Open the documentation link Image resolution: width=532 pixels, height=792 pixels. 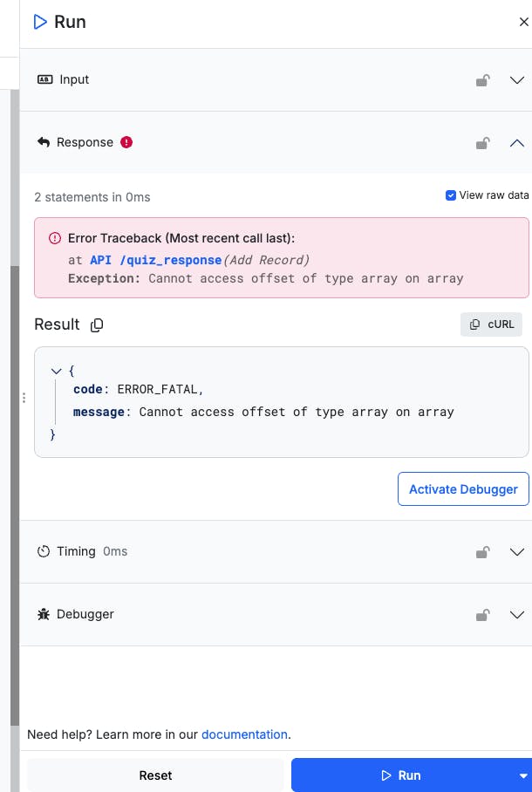[x=244, y=734]
